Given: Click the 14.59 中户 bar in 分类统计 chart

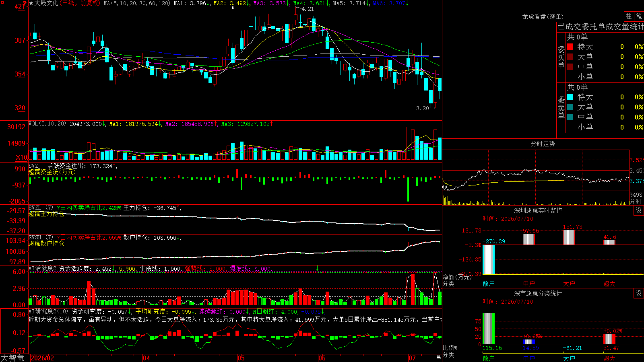Looking at the screenshot, I should point(529,342).
